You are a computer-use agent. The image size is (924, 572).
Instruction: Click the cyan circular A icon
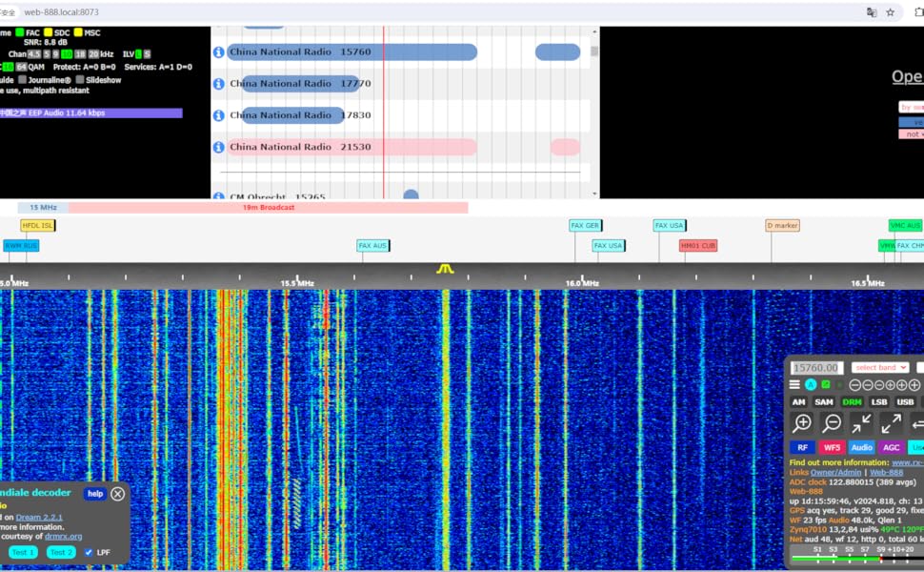pos(811,385)
